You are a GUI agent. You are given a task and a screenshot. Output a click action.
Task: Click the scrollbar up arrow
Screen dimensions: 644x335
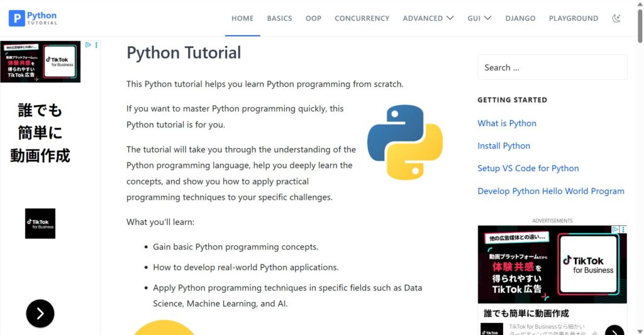coord(640,4)
